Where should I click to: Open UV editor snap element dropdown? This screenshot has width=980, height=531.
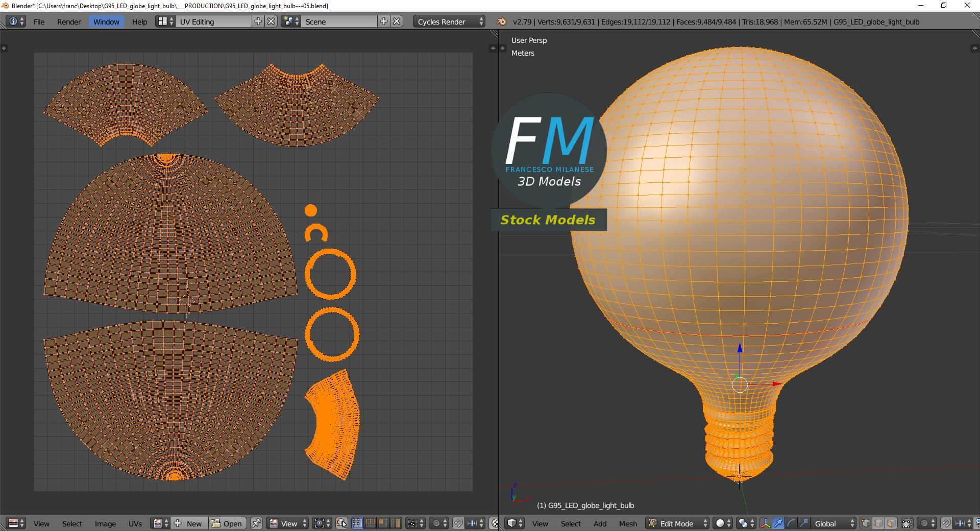pyautogui.click(x=475, y=523)
